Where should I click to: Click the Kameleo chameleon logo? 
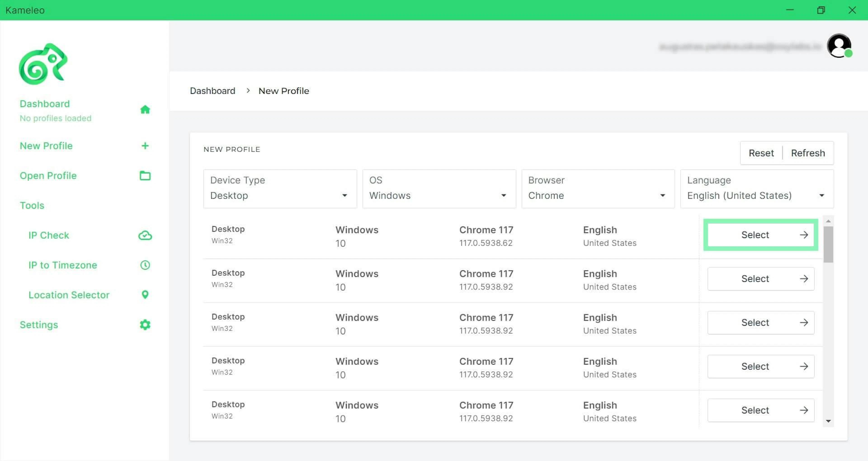(43, 64)
